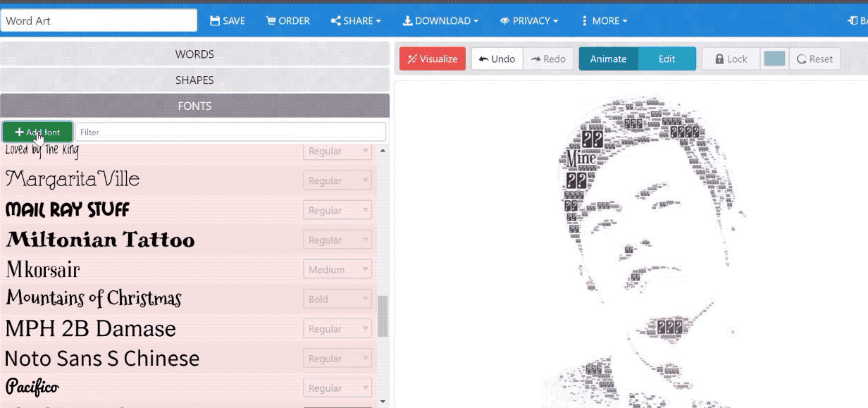This screenshot has height=408, width=868.
Task: Click the Redo button
Action: click(548, 58)
